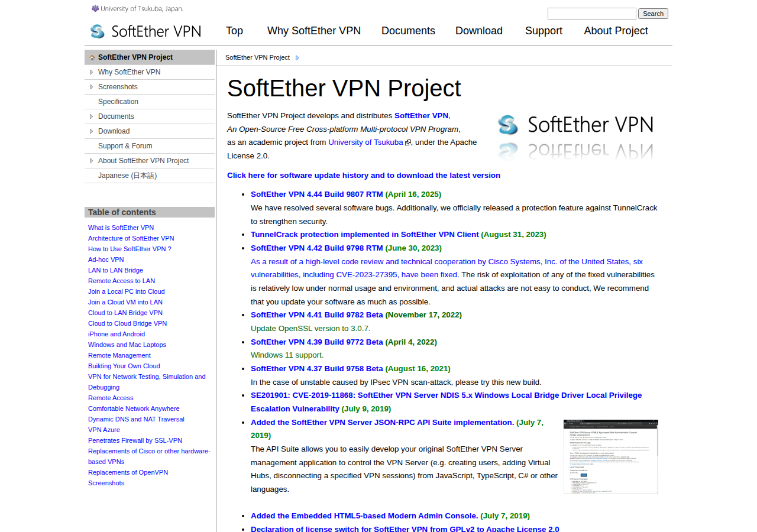The image size is (757, 532).
Task: Jump to VPN Azure section
Action: point(104,430)
